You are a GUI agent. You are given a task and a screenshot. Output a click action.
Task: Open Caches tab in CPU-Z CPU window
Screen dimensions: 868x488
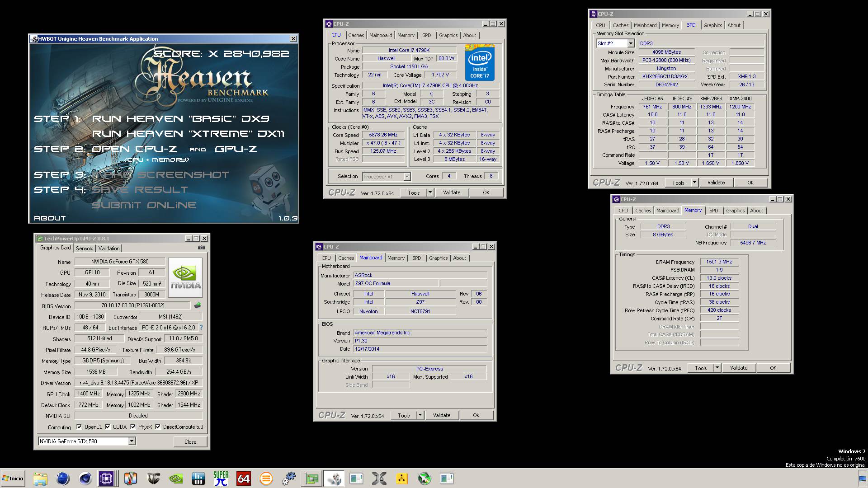[356, 35]
